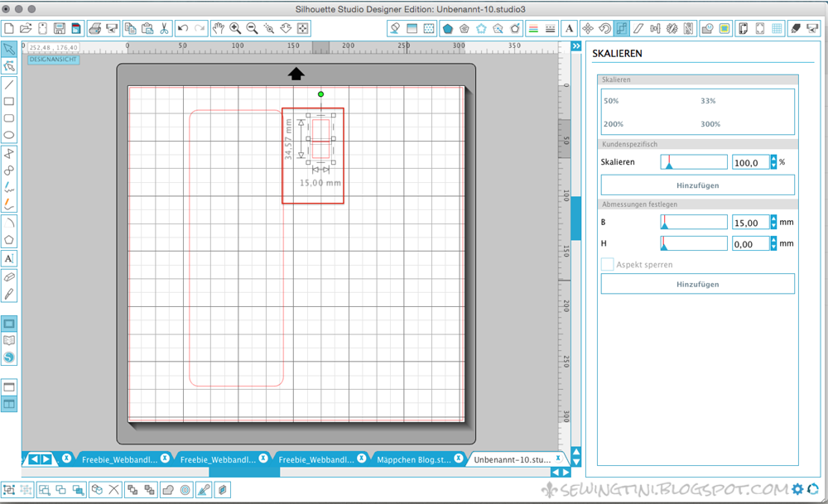Close the Unbenannt-10.stu... tab
Viewport: 828px width, 504px height.
pos(558,458)
